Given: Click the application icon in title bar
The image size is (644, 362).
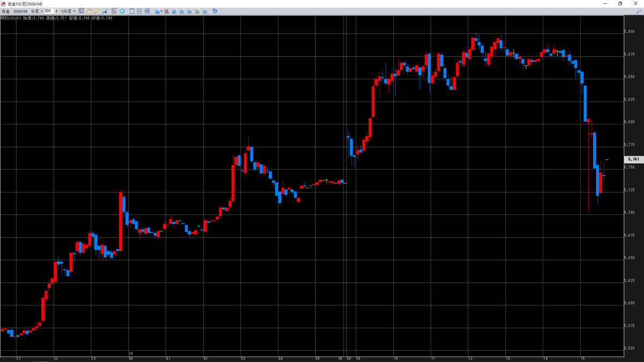Looking at the screenshot, I should tap(3, 4).
